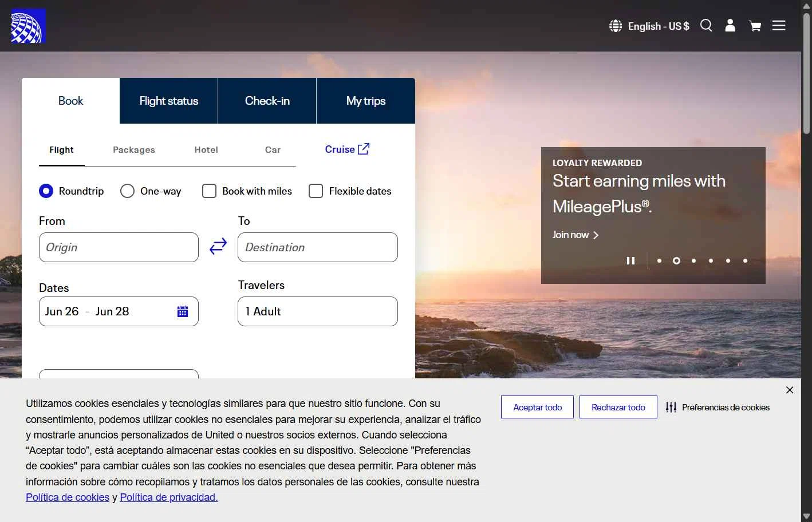
Task: Select the Car sub-tab
Action: coord(273,150)
